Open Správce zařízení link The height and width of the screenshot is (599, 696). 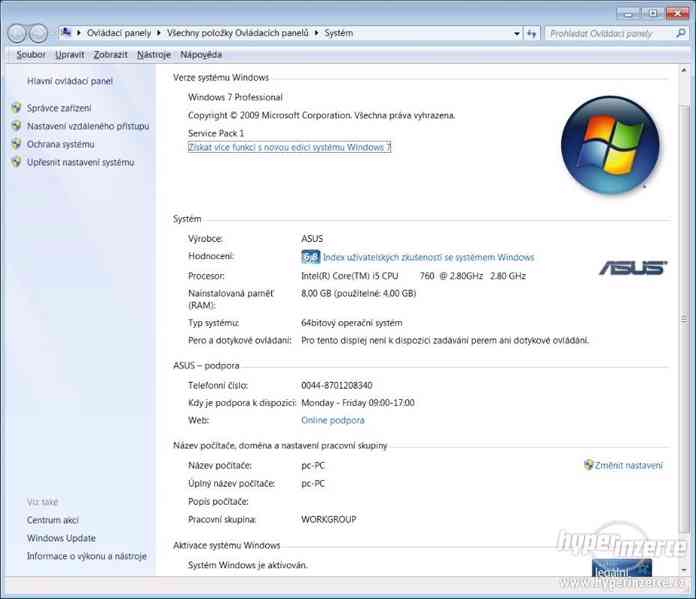tap(59, 108)
